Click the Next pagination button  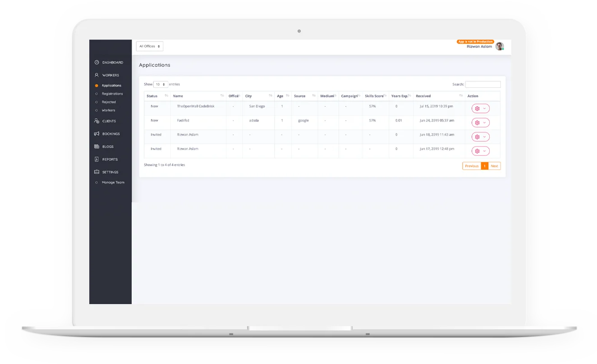point(494,166)
